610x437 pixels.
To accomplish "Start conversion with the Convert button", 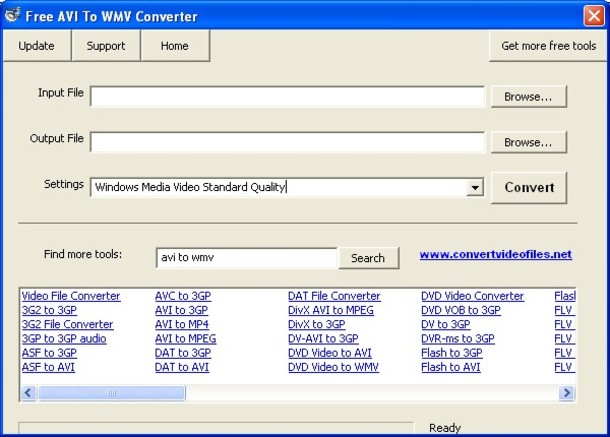I will [529, 188].
